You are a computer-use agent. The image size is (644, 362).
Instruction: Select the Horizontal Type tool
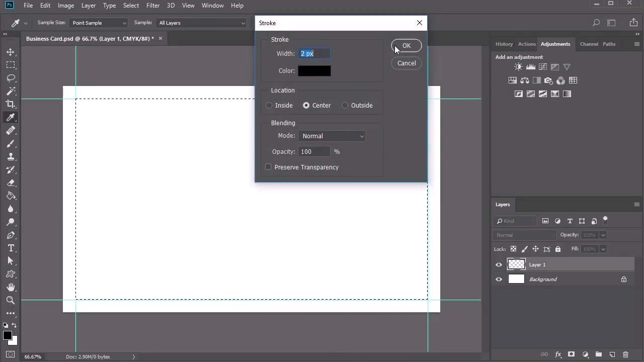[11, 248]
